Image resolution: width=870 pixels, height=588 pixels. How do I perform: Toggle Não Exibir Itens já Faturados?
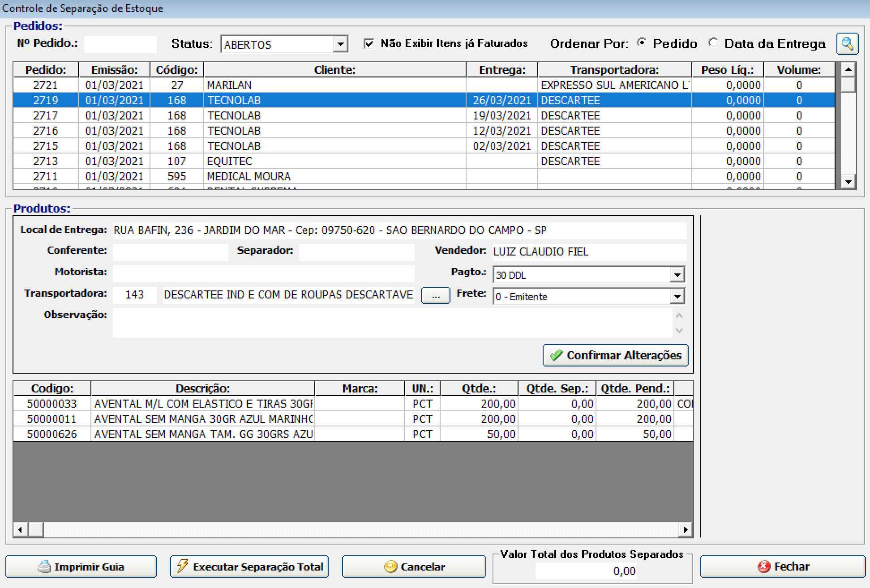click(369, 44)
